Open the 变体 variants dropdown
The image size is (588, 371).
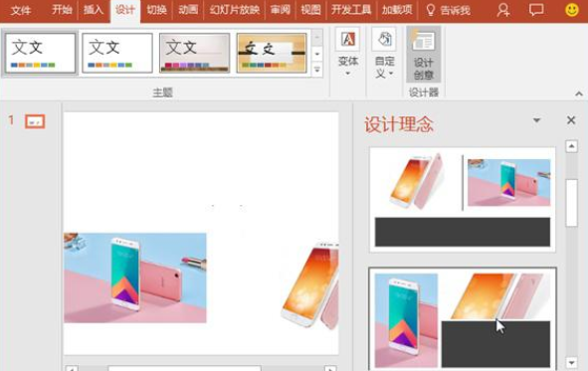348,52
